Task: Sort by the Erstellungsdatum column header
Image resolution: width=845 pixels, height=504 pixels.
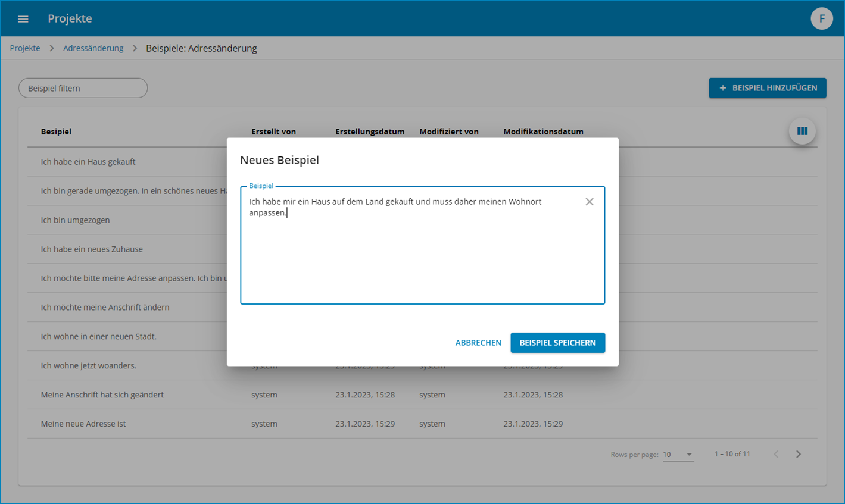Action: click(370, 132)
